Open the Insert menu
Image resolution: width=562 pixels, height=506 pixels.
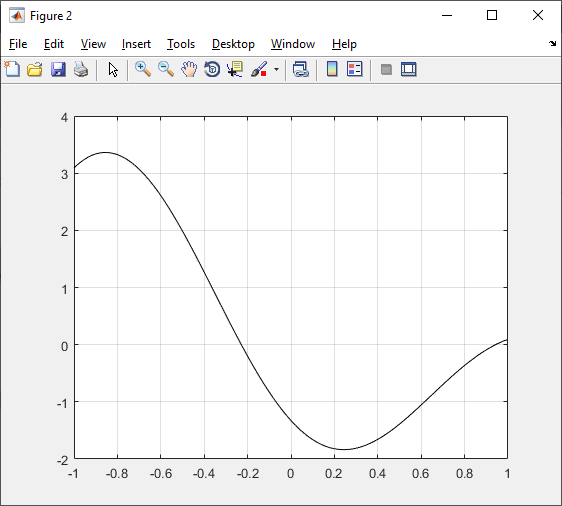(x=136, y=44)
